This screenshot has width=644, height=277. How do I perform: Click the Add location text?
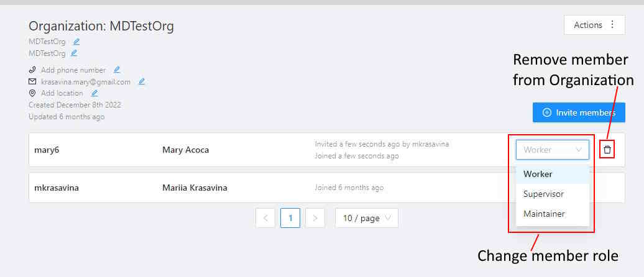(62, 93)
